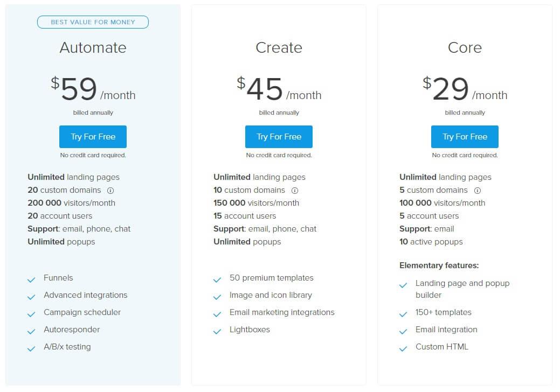
Task: Click the checkmark next to Funnels
Action: (x=31, y=279)
